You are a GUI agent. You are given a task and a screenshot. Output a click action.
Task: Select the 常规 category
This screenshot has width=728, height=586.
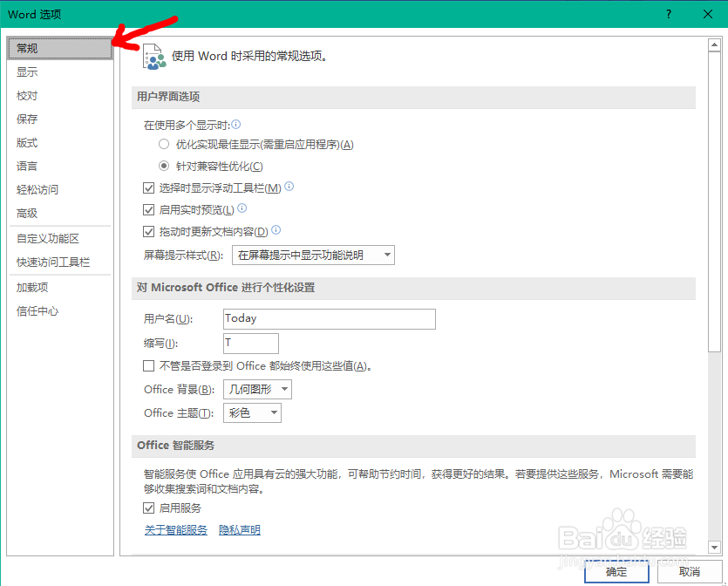point(60,48)
